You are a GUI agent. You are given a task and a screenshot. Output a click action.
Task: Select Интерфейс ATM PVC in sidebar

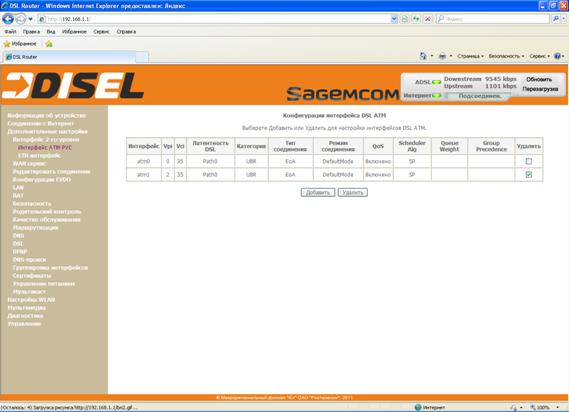click(45, 148)
